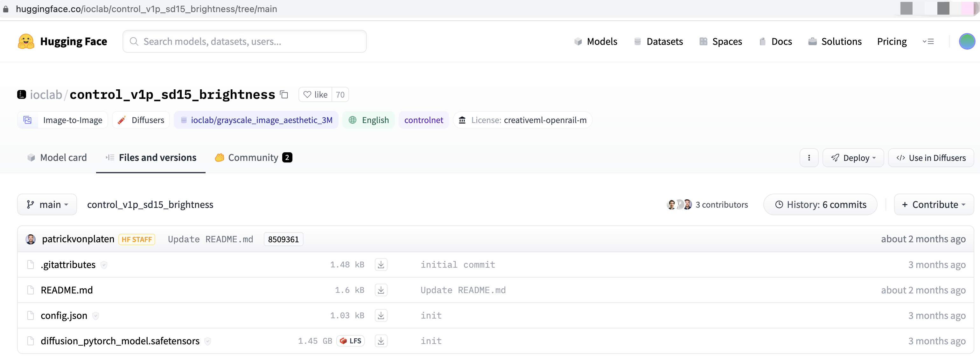Open the three-dot more options menu
Viewport: 980px width, 358px height.
[x=809, y=158]
